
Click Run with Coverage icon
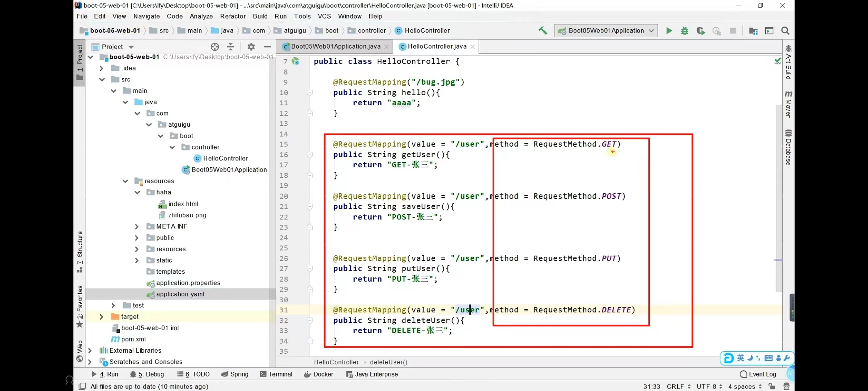click(x=701, y=31)
